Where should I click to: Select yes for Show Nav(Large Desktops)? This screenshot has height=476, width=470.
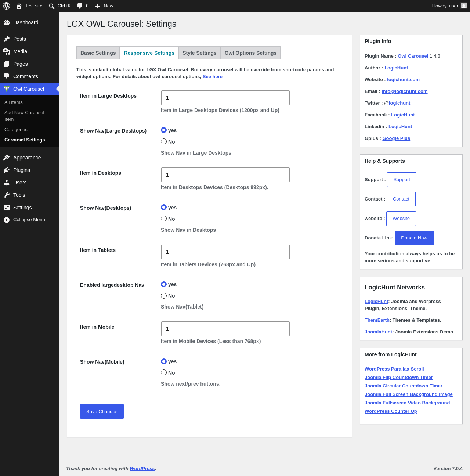[x=164, y=130]
